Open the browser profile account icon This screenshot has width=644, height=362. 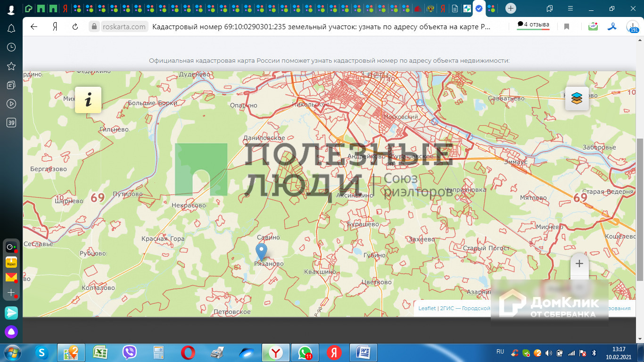point(11,10)
